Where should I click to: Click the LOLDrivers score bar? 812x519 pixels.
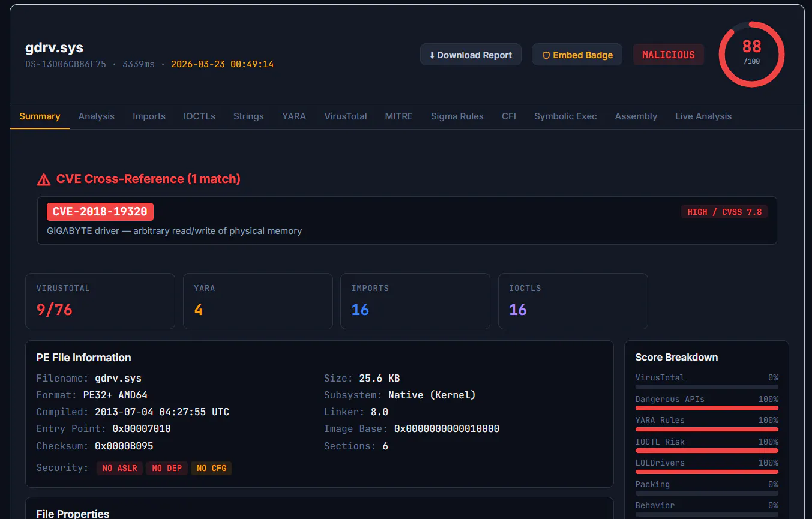coord(707,472)
